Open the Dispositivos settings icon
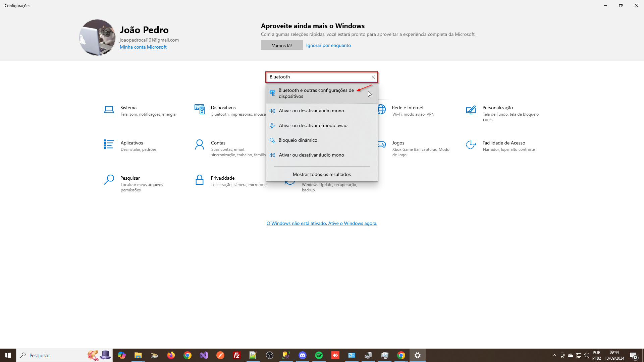644x362 pixels. click(200, 109)
